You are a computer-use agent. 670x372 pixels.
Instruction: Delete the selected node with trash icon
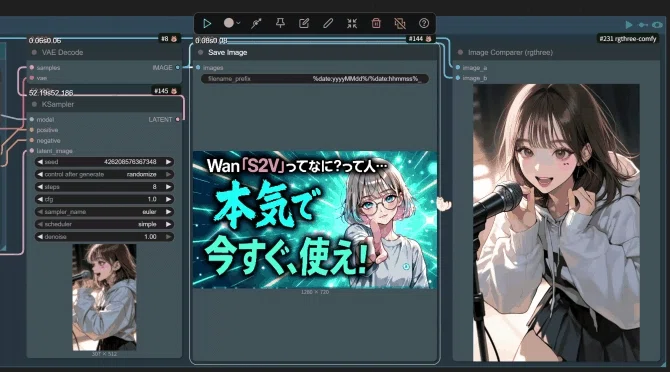coord(376,23)
